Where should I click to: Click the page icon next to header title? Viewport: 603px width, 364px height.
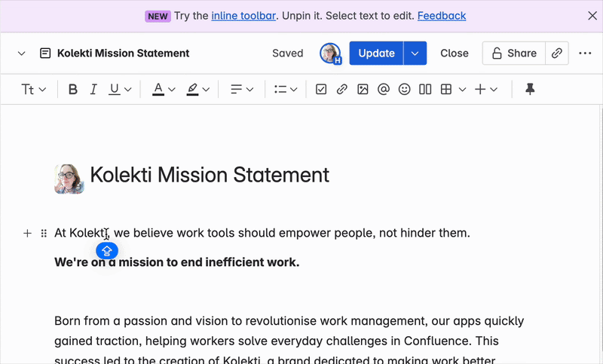(45, 53)
